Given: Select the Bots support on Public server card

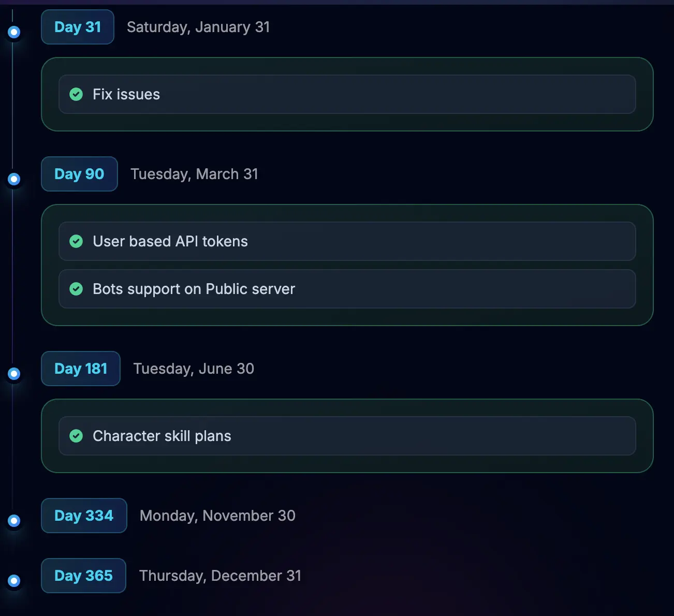Looking at the screenshot, I should (347, 289).
